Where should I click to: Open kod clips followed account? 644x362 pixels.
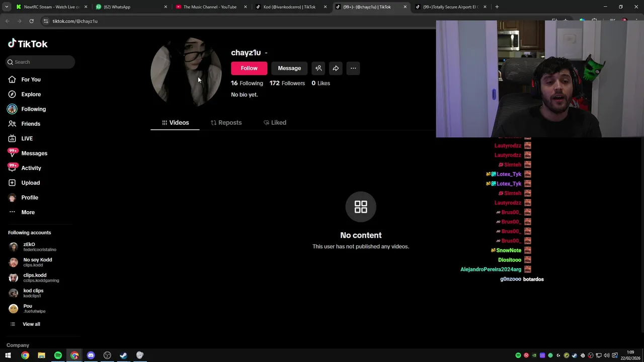point(39,293)
